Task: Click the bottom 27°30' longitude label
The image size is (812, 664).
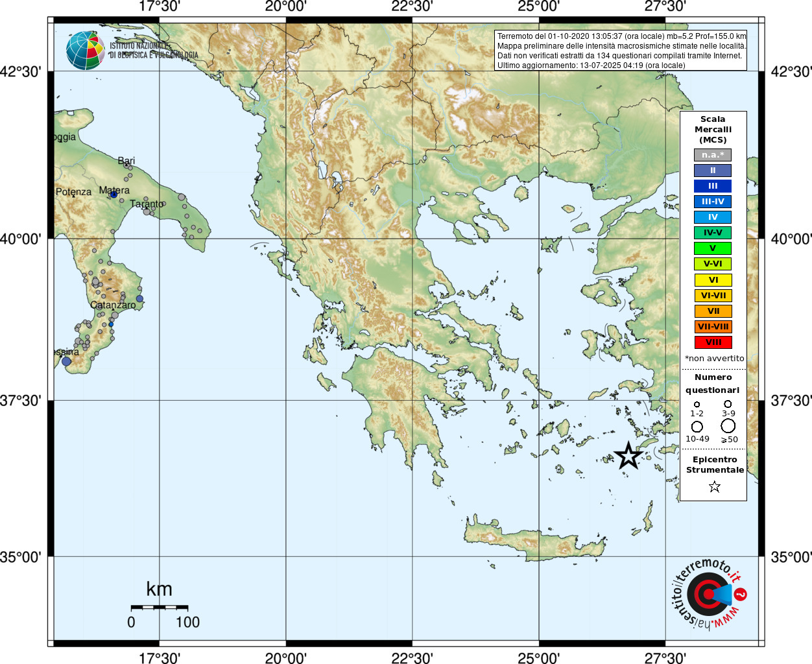Action: point(665,658)
